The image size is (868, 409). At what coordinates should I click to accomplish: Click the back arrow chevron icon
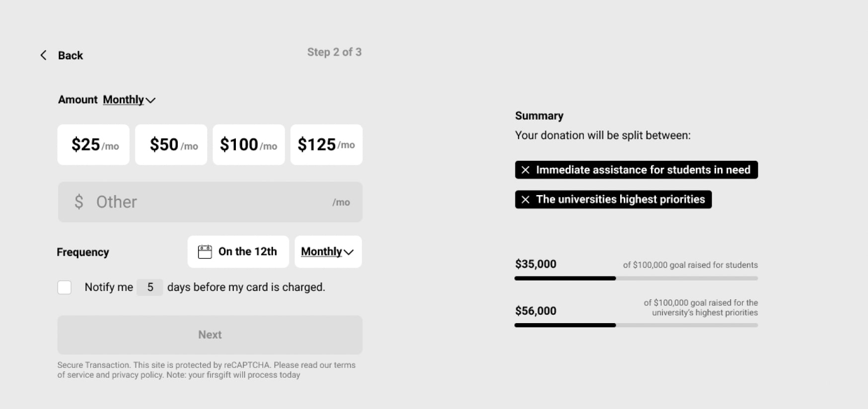43,55
